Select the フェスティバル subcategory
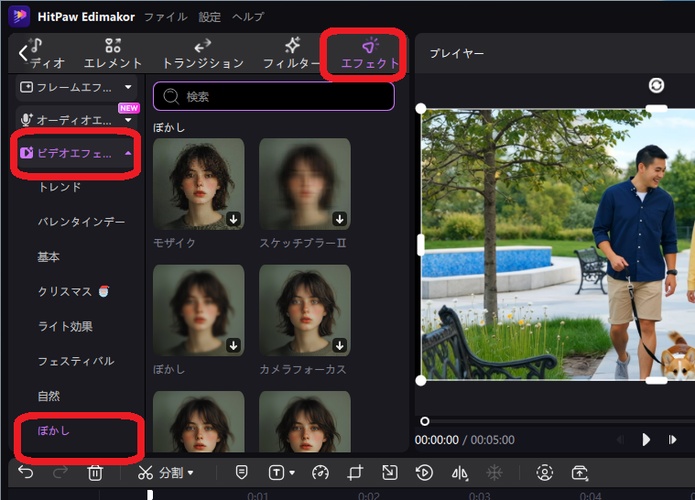The height and width of the screenshot is (500, 695). point(76,361)
